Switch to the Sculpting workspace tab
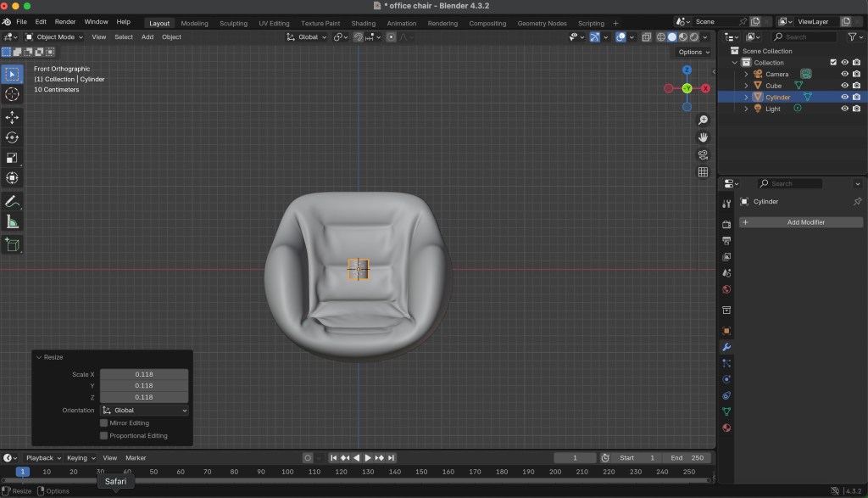Image resolution: width=868 pixels, height=498 pixels. (233, 23)
